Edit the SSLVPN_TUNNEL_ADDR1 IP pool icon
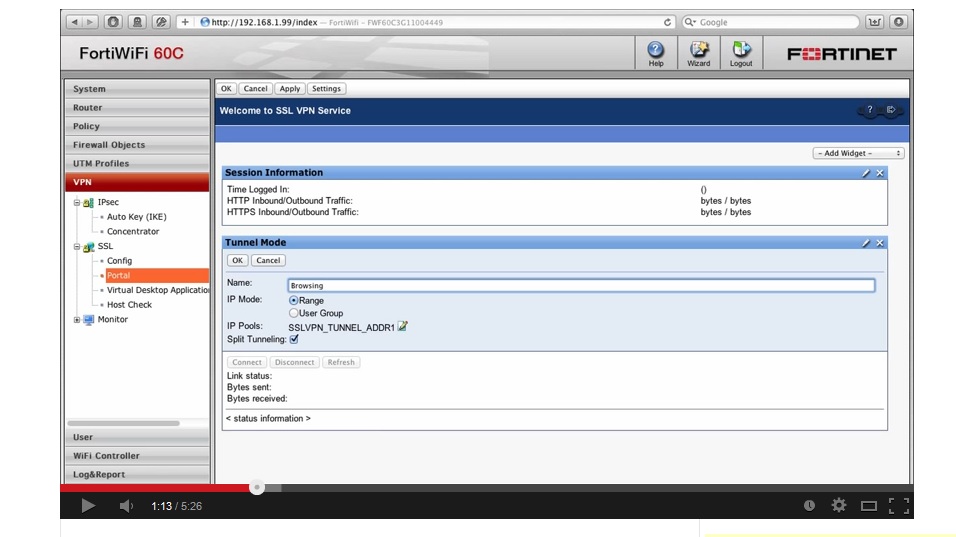Image resolution: width=956 pixels, height=537 pixels. (x=402, y=327)
